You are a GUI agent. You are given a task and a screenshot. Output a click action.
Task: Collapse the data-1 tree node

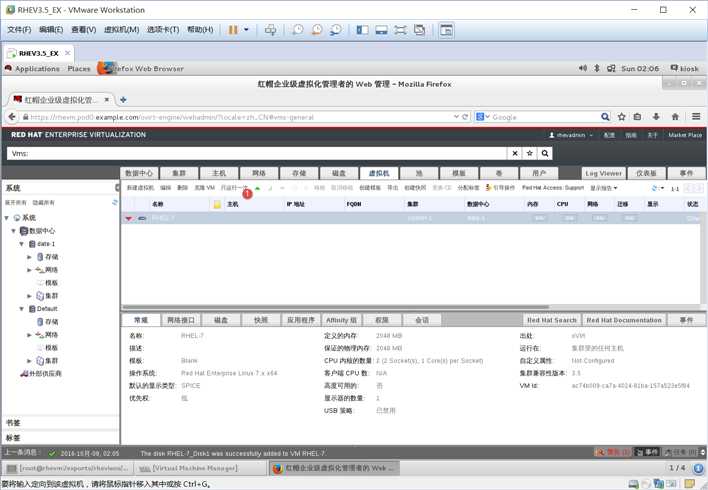click(x=21, y=244)
